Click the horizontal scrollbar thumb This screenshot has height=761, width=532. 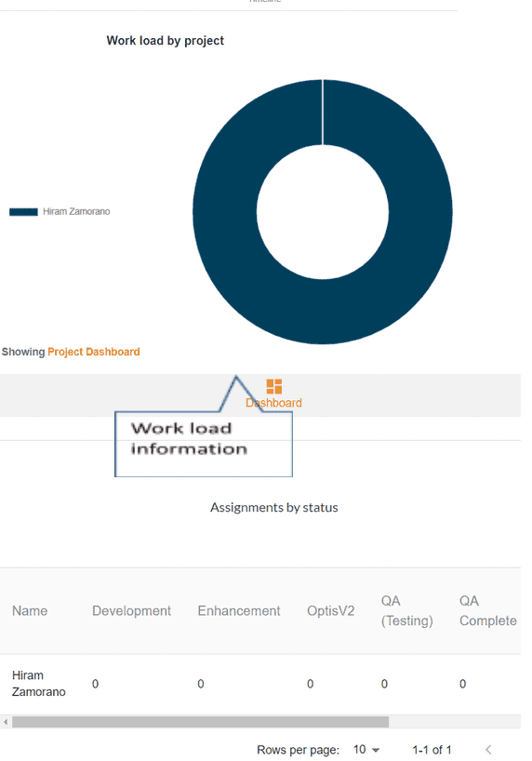(201, 722)
